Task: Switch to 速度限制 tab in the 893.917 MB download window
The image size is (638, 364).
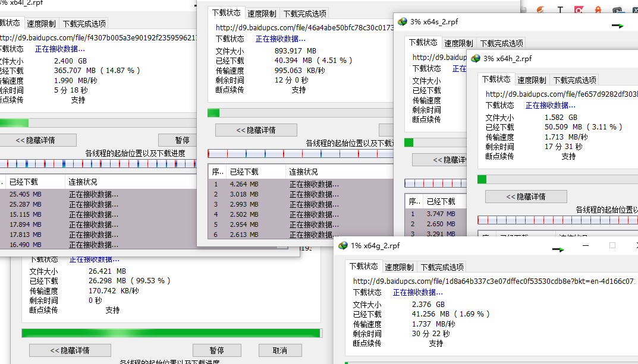Action: coord(262,14)
